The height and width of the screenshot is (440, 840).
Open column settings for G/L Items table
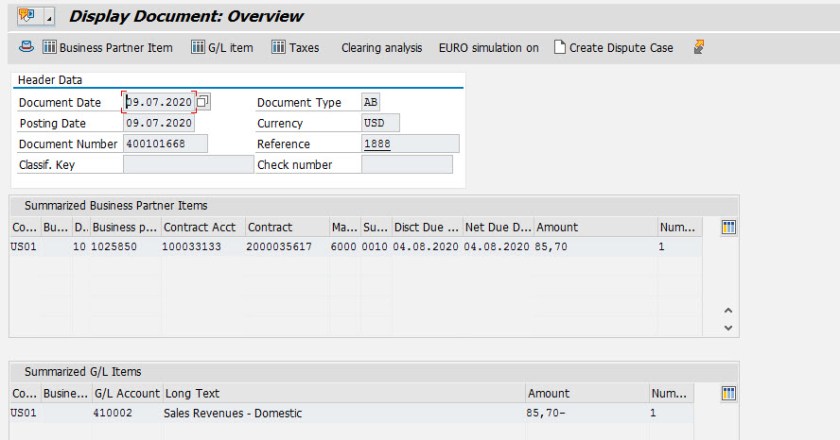(x=729, y=393)
